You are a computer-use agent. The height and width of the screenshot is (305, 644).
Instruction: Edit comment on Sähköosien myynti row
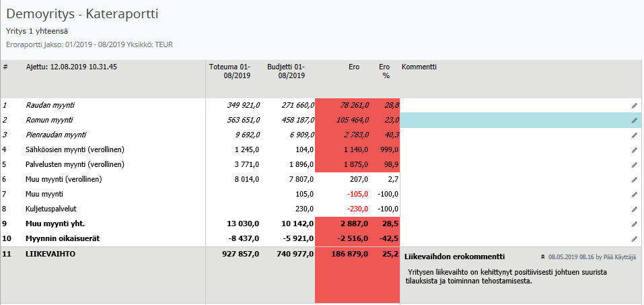click(x=633, y=150)
